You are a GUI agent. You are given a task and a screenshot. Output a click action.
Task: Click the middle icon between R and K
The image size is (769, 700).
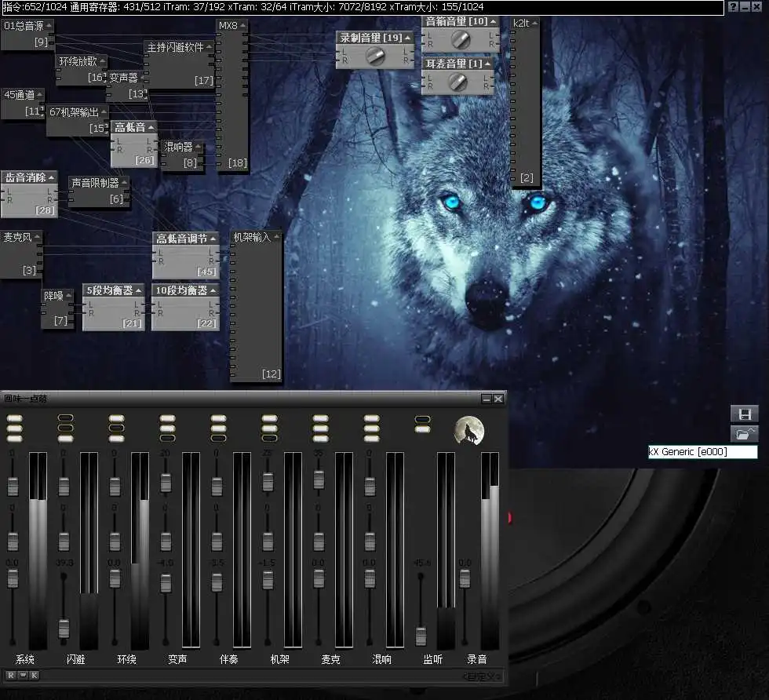click(23, 676)
